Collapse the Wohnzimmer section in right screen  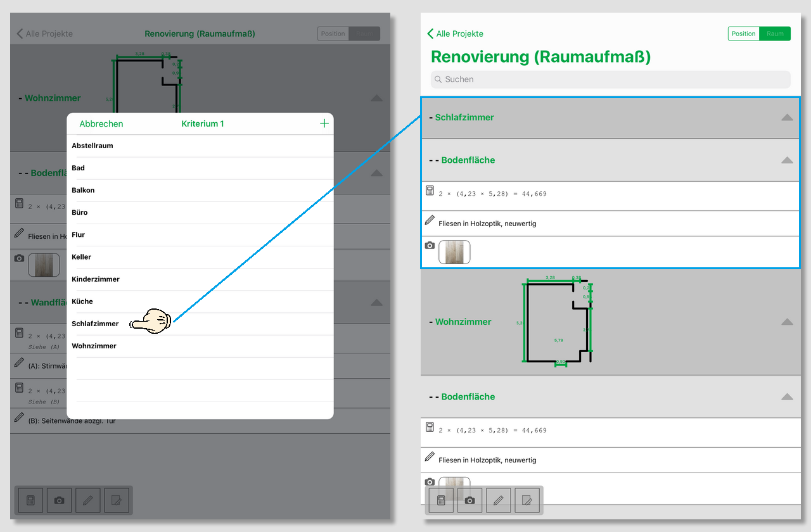tap(787, 322)
